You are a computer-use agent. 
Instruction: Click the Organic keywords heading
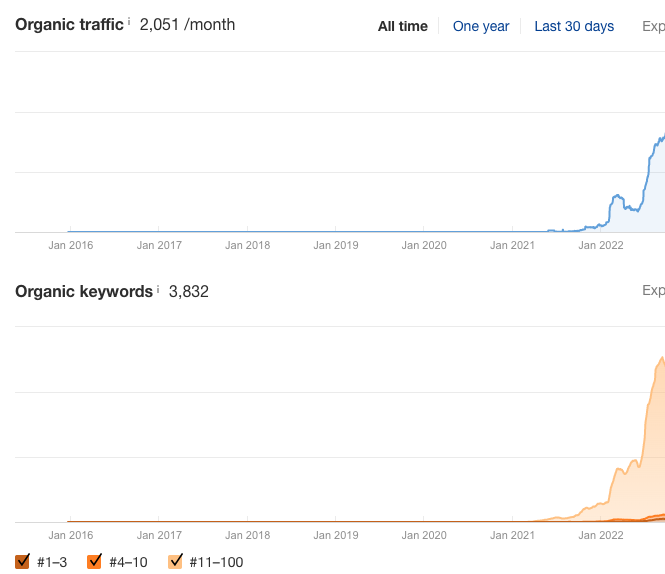click(x=84, y=291)
